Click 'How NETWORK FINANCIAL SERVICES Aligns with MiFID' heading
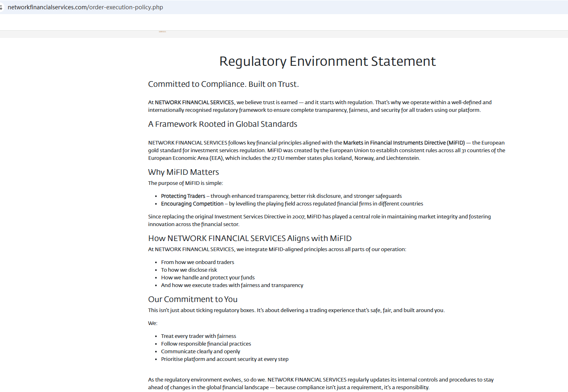This screenshot has width=568, height=392. 250,238
